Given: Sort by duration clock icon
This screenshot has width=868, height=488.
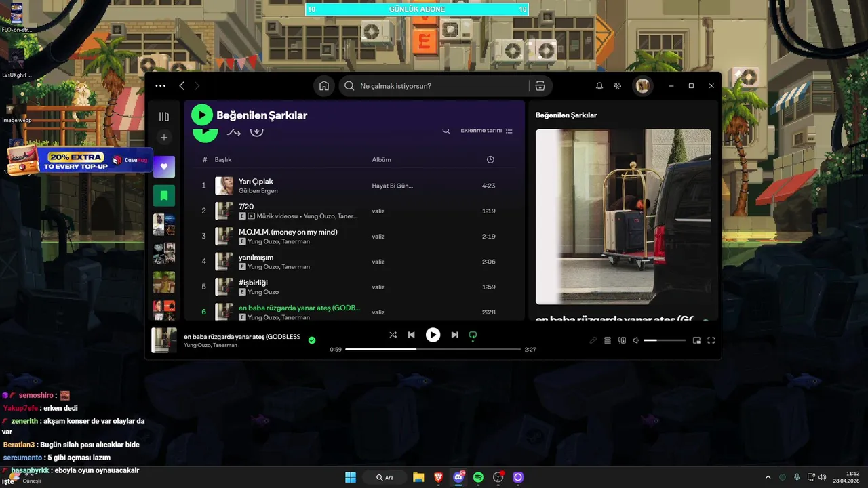Looking at the screenshot, I should point(490,160).
